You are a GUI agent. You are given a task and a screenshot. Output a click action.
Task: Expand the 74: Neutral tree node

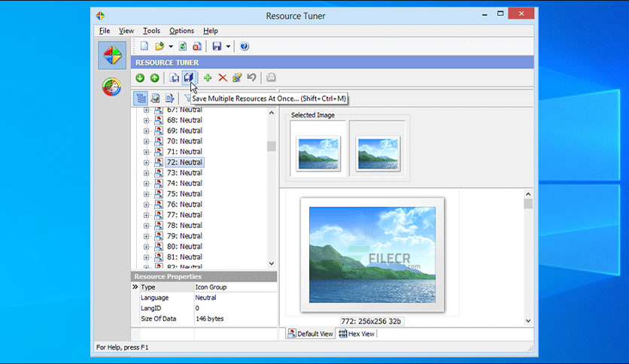click(x=147, y=184)
